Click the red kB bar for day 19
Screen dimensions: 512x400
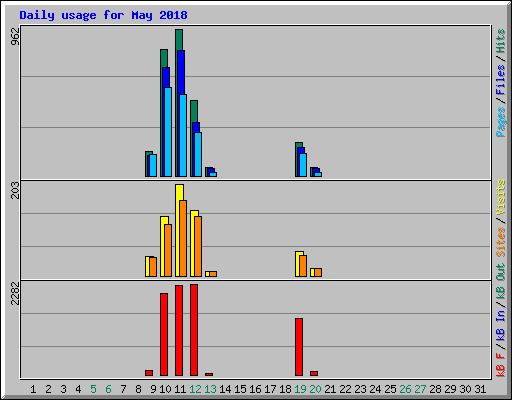299,347
